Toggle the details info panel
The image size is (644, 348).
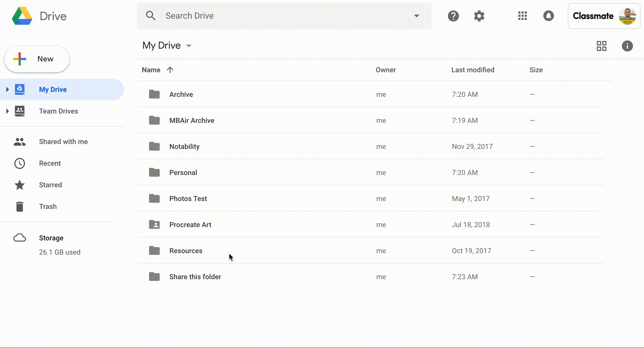(x=628, y=46)
